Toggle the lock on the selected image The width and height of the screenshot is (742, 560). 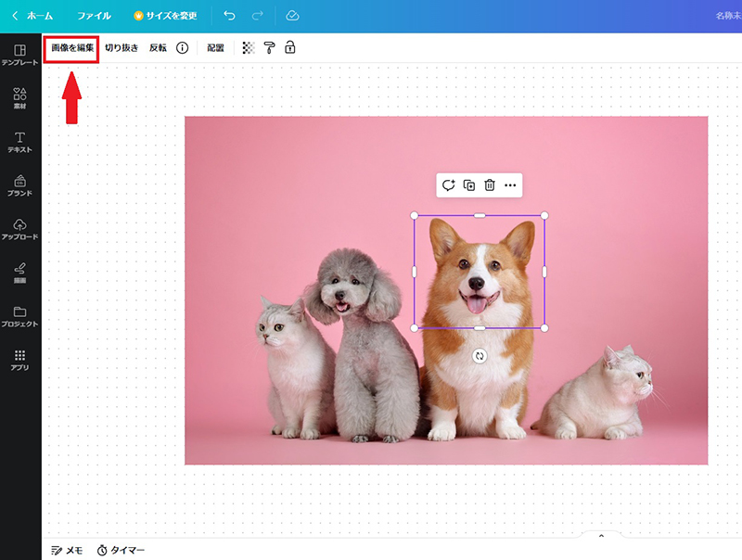(x=290, y=47)
